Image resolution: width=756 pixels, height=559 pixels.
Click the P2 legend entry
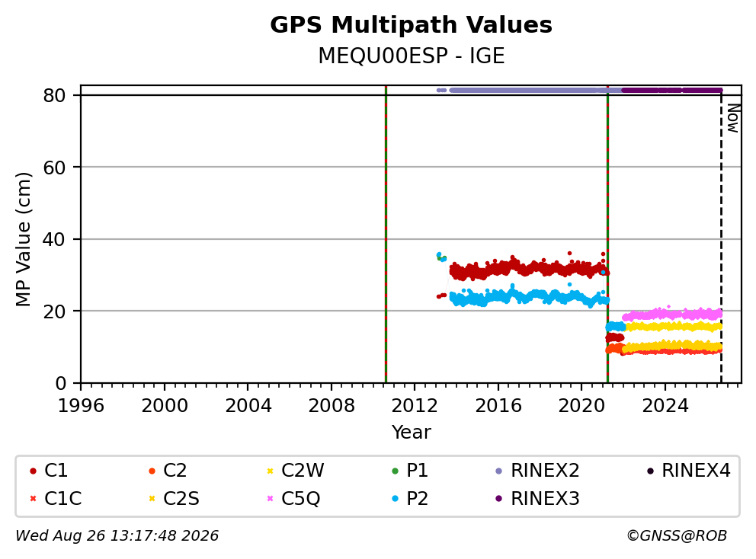410,498
